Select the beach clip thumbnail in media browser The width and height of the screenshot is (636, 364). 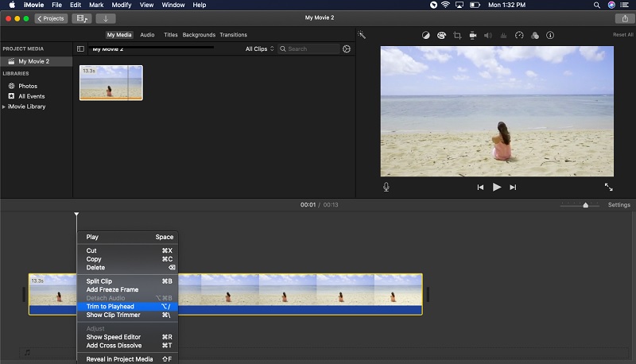pos(111,83)
